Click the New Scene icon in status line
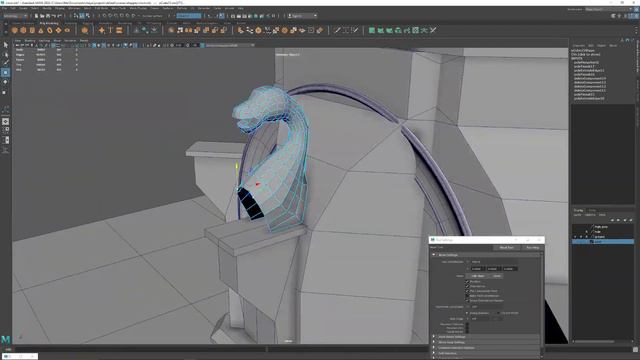This screenshot has height=360, width=640. coord(36,16)
